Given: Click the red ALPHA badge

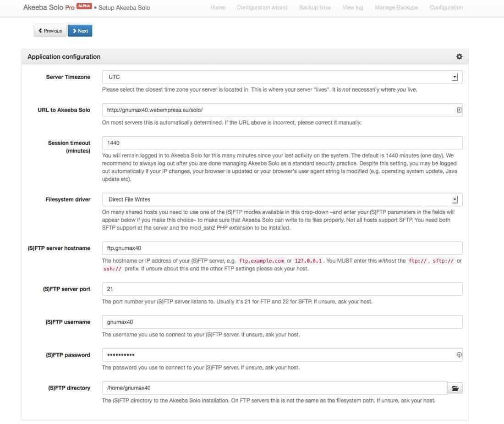Looking at the screenshot, I should (x=84, y=6).
